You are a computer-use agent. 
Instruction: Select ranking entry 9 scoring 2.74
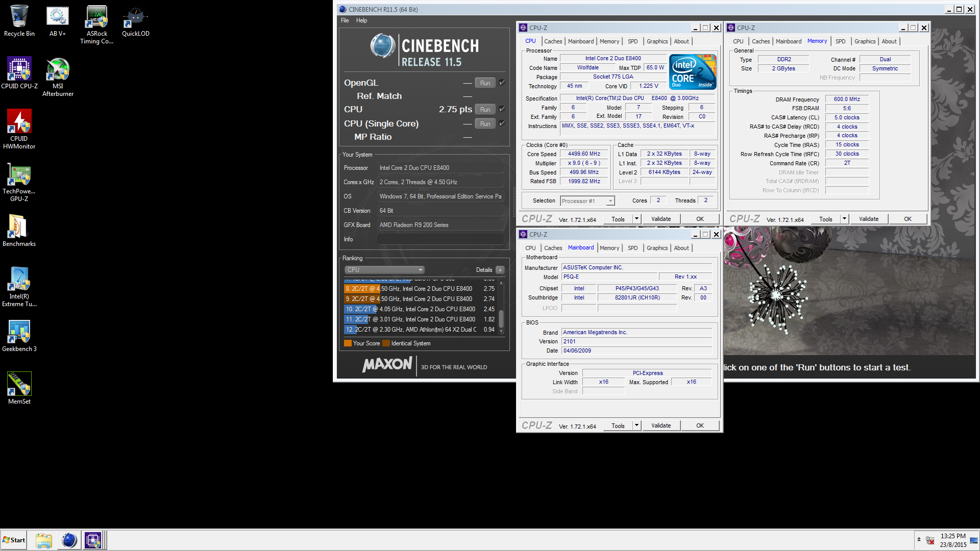421,299
